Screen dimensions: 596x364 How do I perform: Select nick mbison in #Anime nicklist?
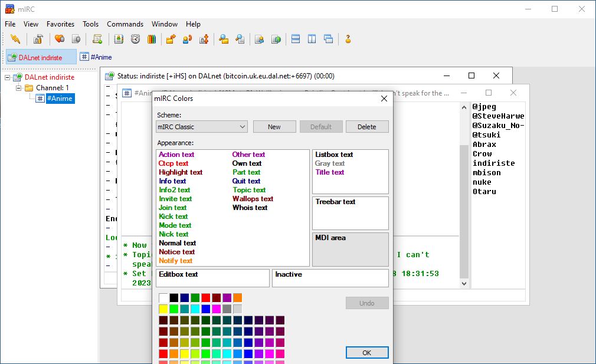point(486,172)
